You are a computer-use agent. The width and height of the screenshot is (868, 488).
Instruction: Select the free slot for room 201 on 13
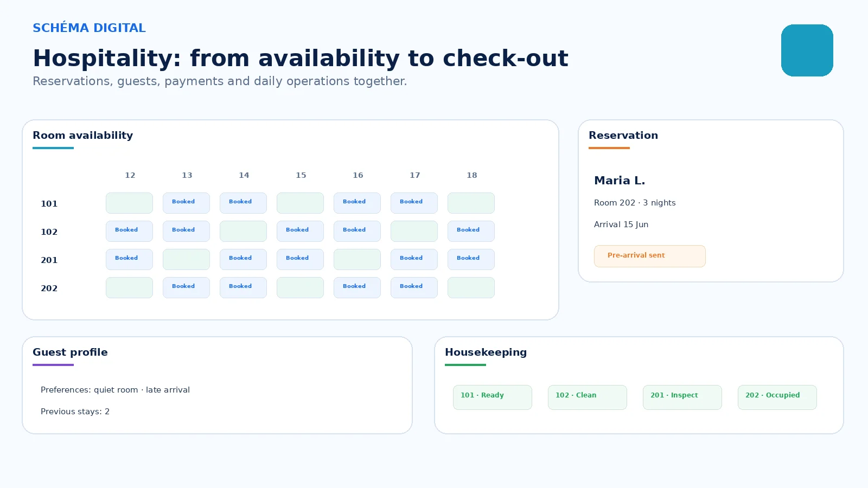point(186,259)
